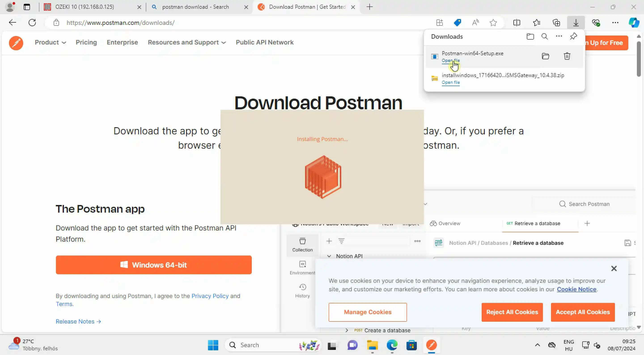Open the Collections icon
The width and height of the screenshot is (644, 355).
point(556,23)
